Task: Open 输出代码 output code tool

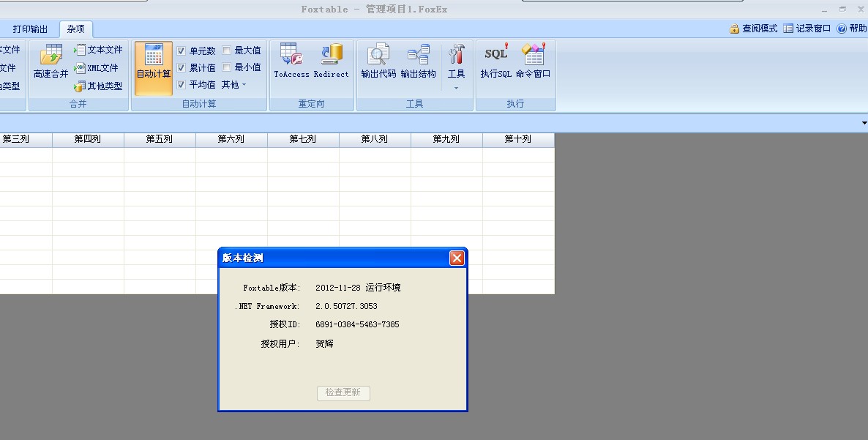Action: point(378,61)
